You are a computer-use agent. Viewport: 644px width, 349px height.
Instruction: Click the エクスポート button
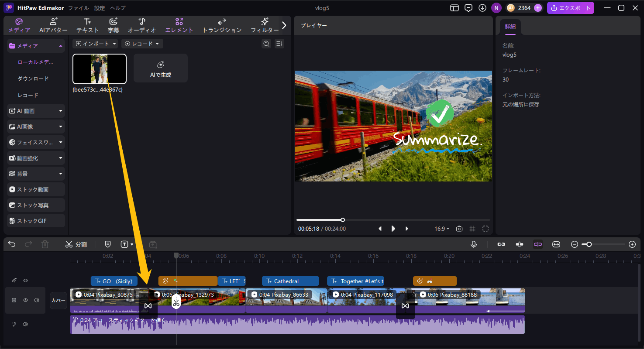tap(571, 7)
